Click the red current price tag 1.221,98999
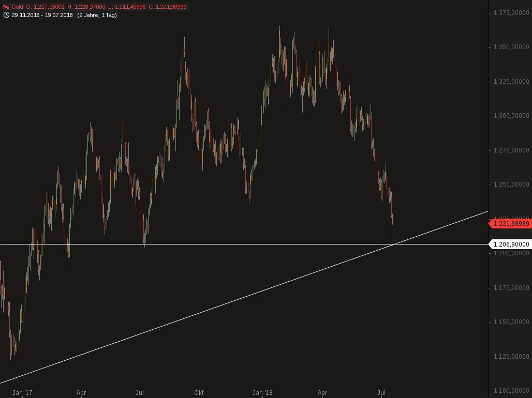Viewport: 532px width, 398px height. (x=510, y=224)
